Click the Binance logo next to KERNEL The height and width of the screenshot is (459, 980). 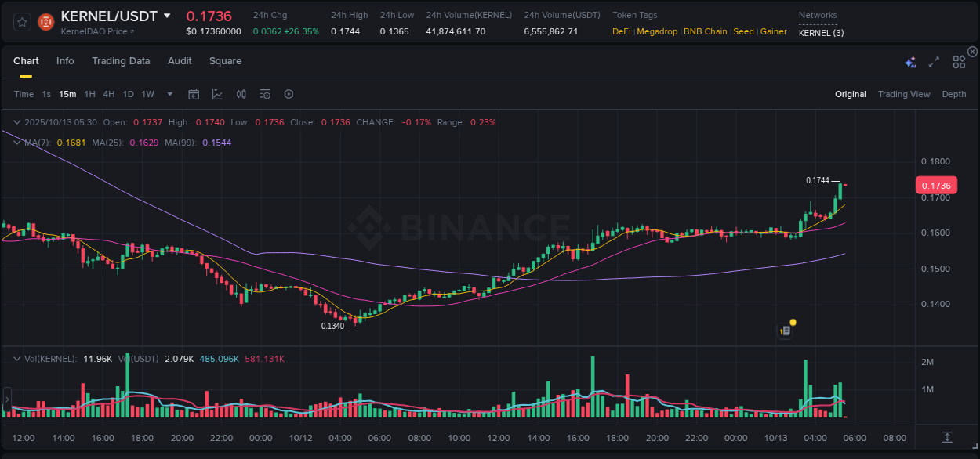point(45,21)
